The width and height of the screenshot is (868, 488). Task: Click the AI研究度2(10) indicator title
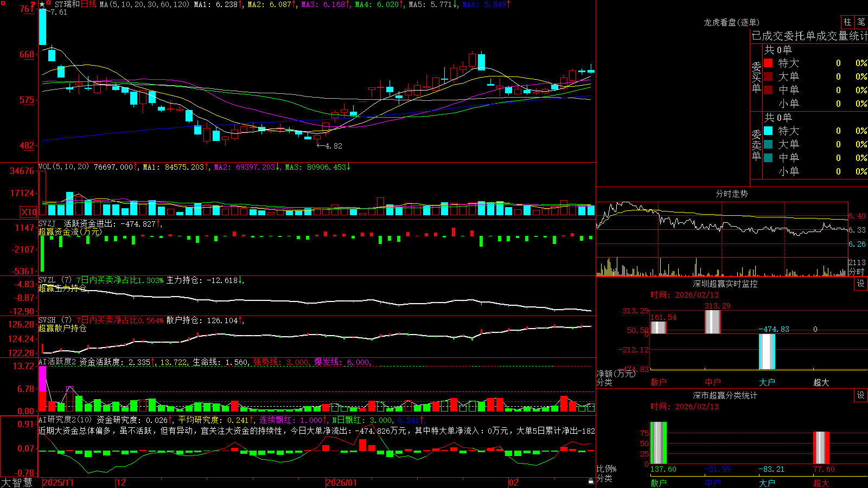65,420
